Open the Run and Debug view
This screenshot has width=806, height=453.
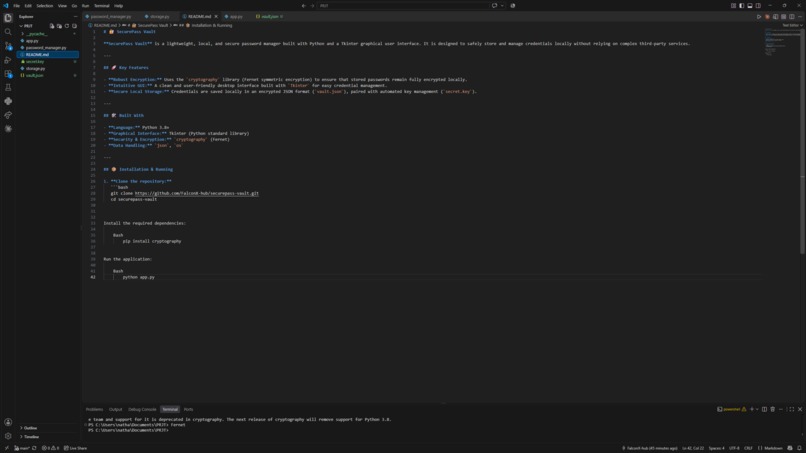pyautogui.click(x=8, y=60)
